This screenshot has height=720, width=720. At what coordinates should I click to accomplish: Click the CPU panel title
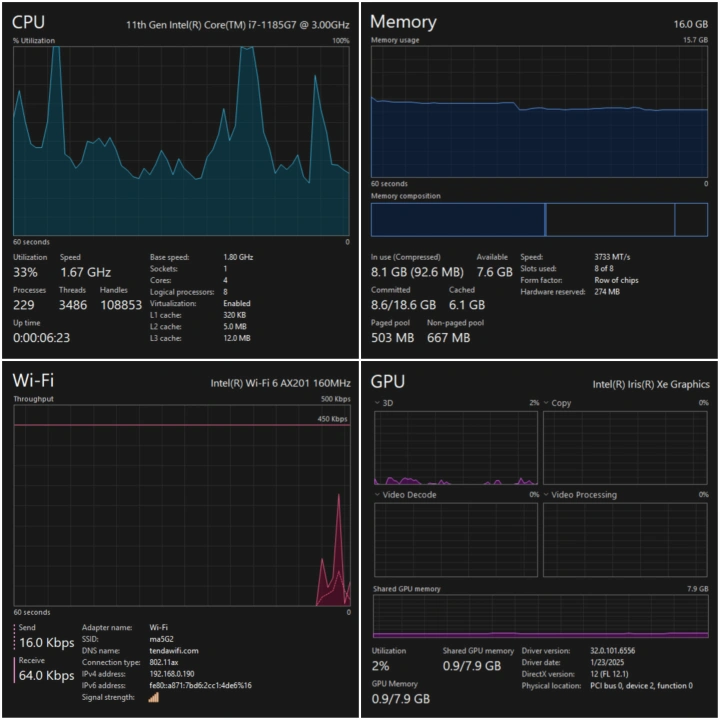pos(29,22)
